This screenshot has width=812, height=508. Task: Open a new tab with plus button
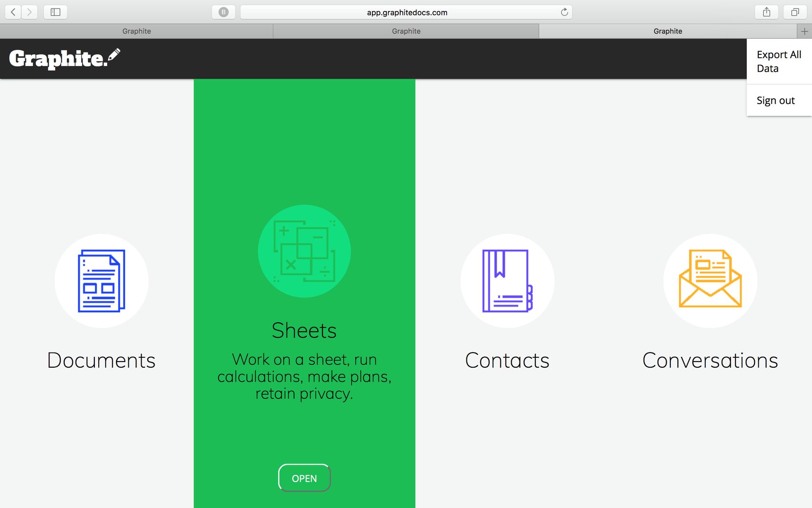click(x=804, y=31)
